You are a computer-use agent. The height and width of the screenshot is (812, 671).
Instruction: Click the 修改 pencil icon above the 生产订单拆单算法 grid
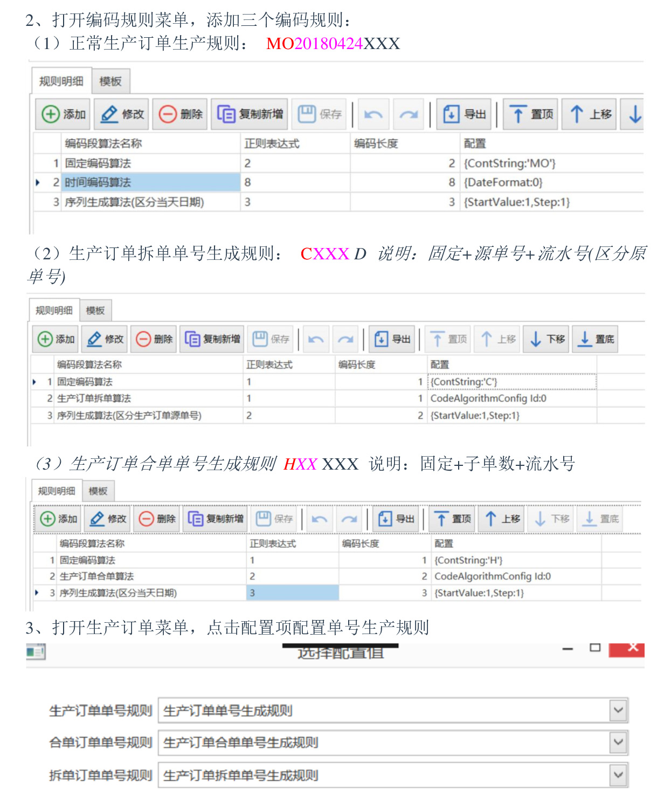(95, 339)
